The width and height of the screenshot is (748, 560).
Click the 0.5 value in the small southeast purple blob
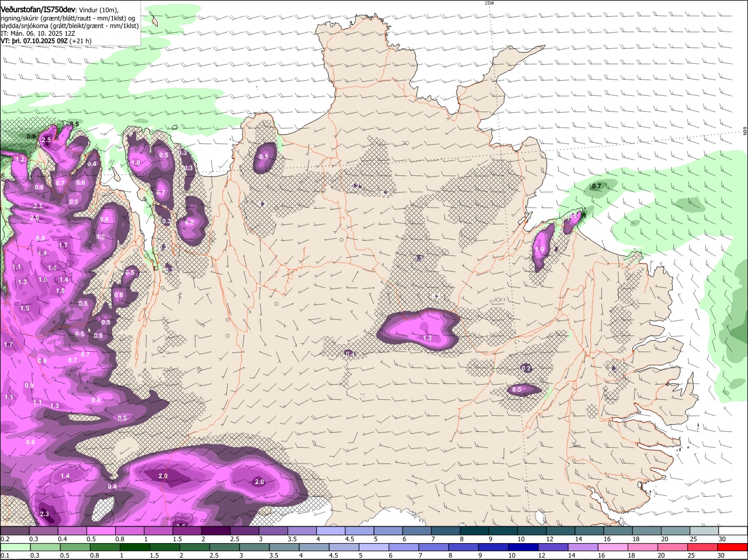pyautogui.click(x=517, y=389)
